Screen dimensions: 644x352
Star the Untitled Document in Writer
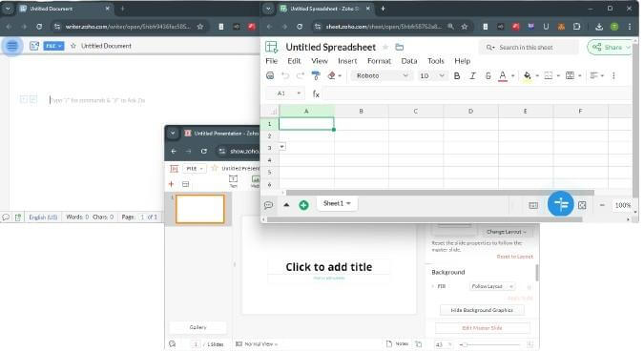click(x=73, y=46)
